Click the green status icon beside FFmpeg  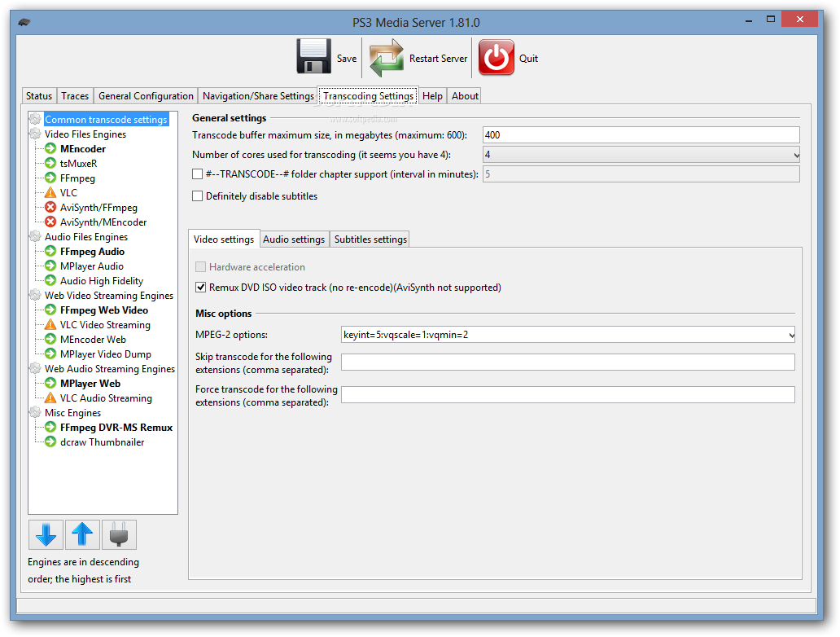point(50,178)
